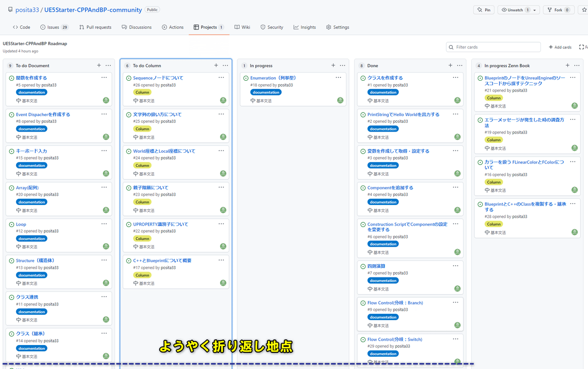Open UE5Starter-CPPAndBP-community repository link
The width and height of the screenshot is (588, 369).
point(93,10)
